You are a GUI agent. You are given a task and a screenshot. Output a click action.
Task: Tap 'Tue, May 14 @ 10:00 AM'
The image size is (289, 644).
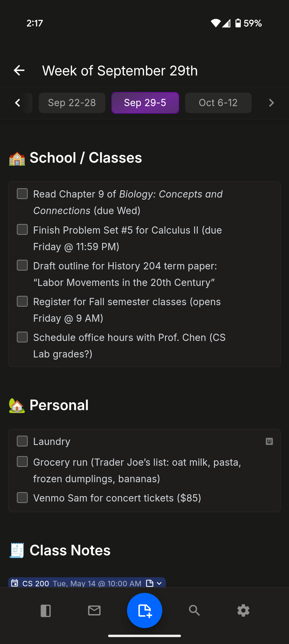[x=96, y=583]
